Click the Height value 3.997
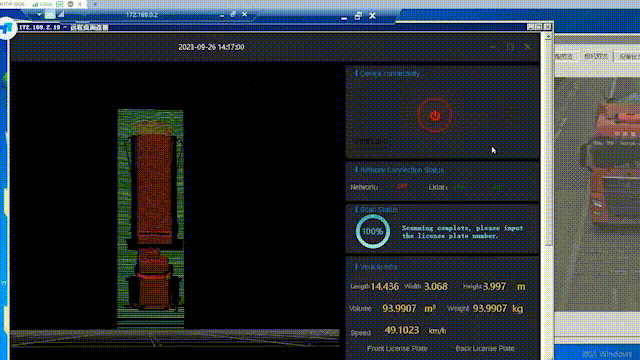Screen dimensions: 640x360 pyautogui.click(x=494, y=287)
